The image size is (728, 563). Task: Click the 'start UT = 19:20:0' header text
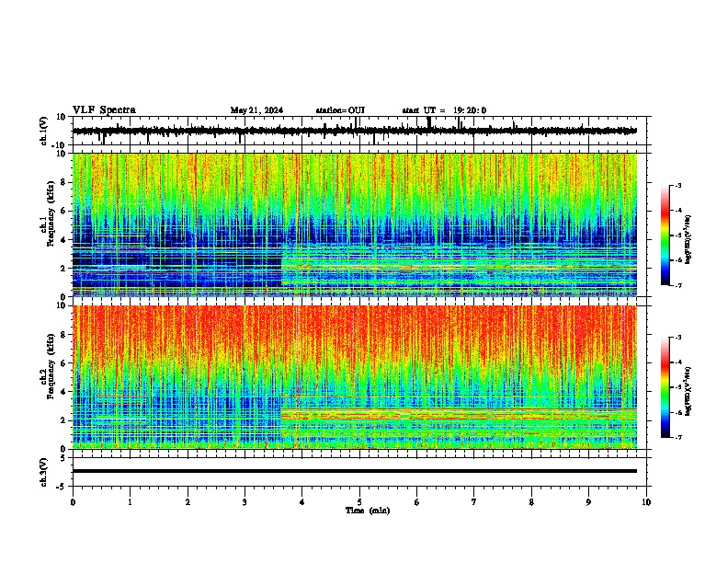point(444,110)
